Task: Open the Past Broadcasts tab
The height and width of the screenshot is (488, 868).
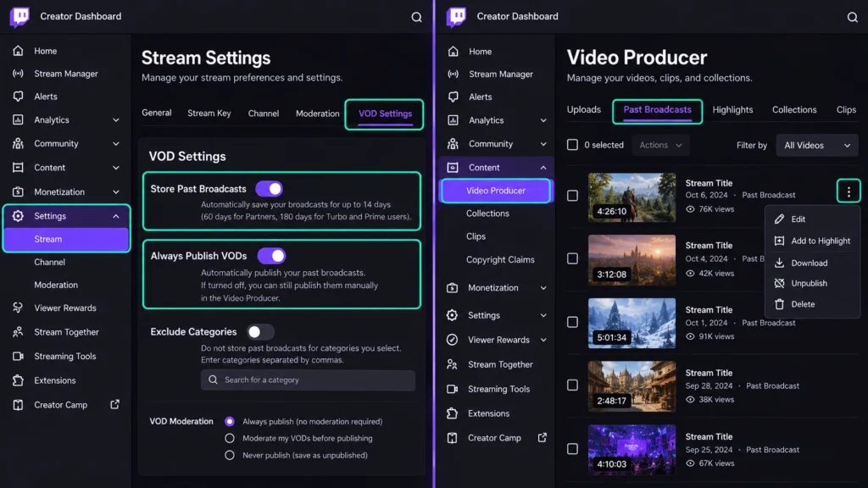Action: [x=657, y=111]
